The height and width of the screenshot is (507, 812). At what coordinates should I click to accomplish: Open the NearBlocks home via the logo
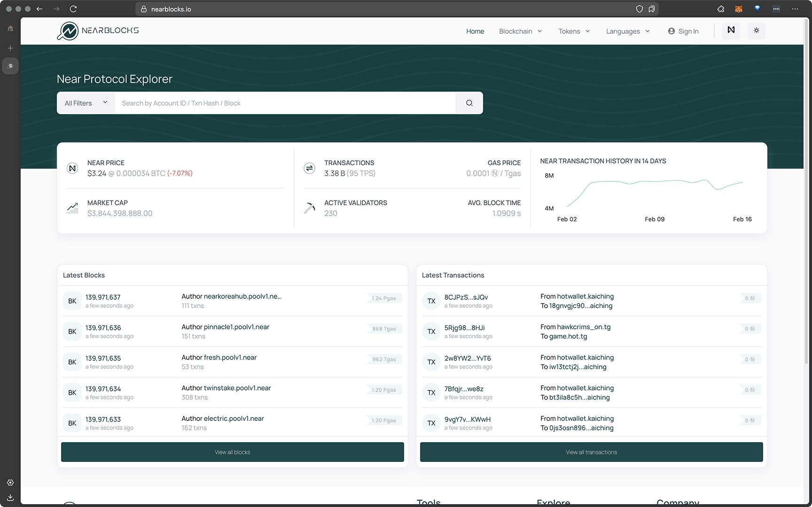pos(97,31)
